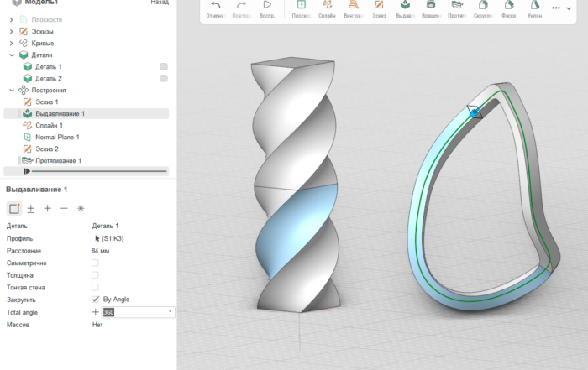
Task: Select the Плоскость (plane) tool
Action: tap(302, 8)
